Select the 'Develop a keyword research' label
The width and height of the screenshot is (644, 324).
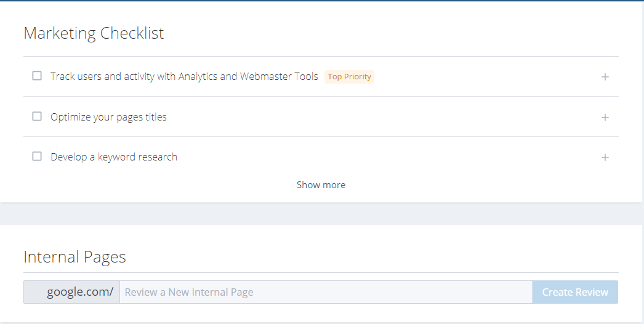[x=114, y=157]
